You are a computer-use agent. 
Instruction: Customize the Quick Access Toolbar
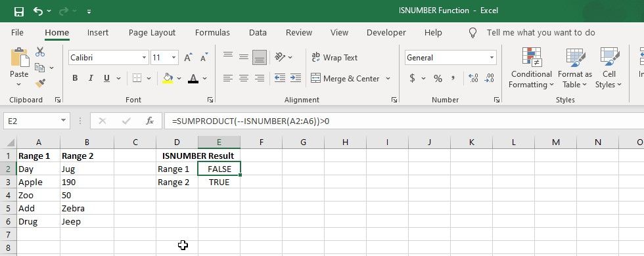coord(89,12)
